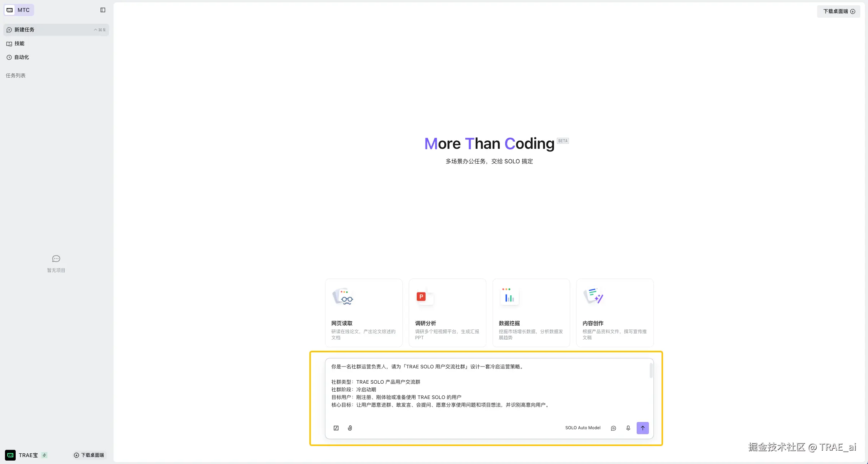Start voice input with the microphone icon

tap(628, 428)
